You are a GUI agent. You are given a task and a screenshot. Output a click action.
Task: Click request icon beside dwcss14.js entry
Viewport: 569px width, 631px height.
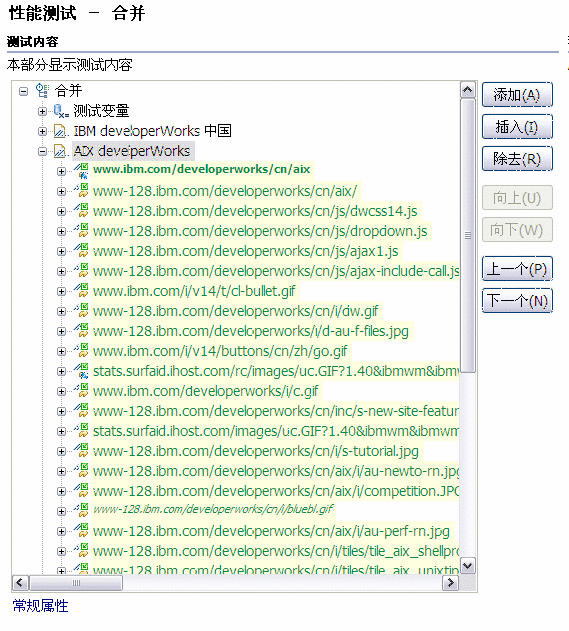81,211
